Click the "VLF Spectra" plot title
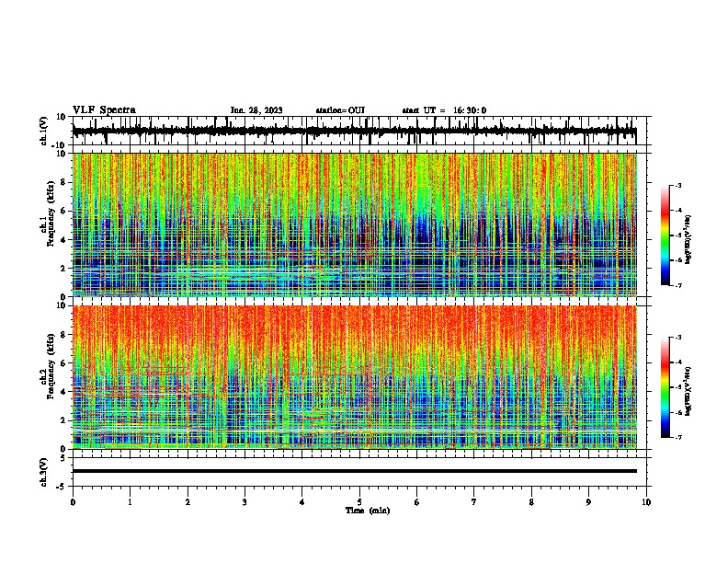728x563 pixels. tap(104, 110)
